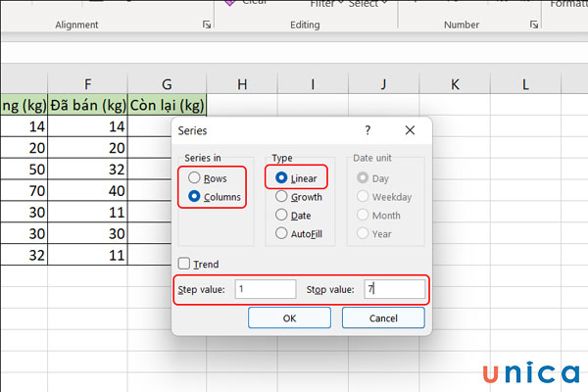Enable the Trend checkbox
The image size is (588, 392).
(184, 264)
